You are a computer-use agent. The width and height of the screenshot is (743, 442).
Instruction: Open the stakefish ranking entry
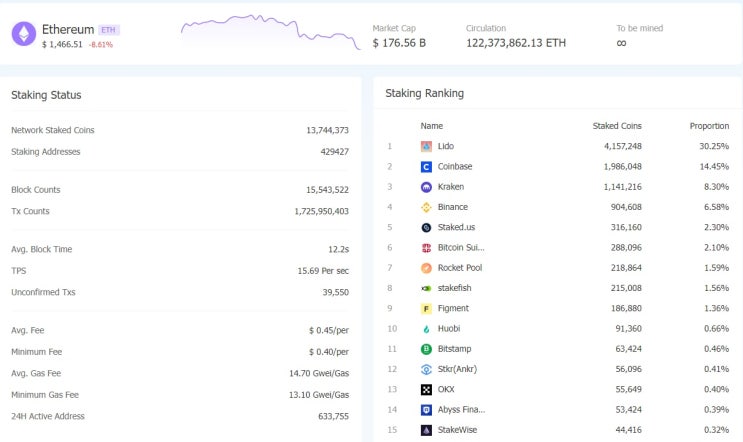pos(454,288)
